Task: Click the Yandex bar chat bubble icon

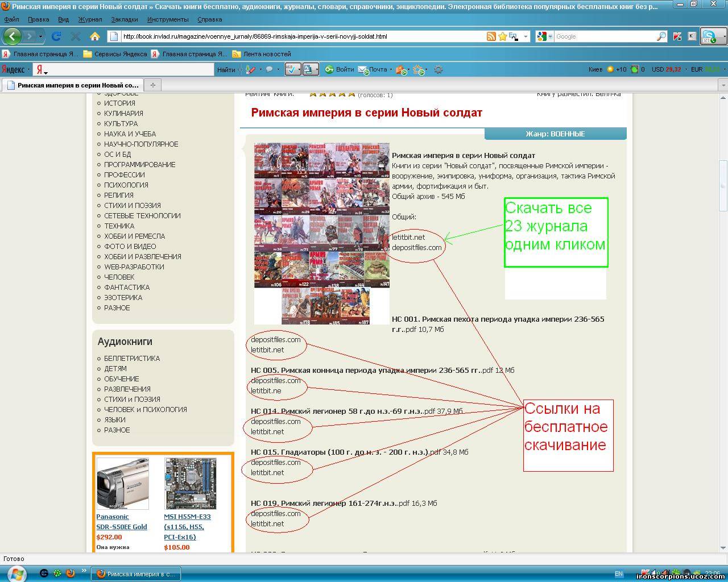Action: tap(269, 69)
